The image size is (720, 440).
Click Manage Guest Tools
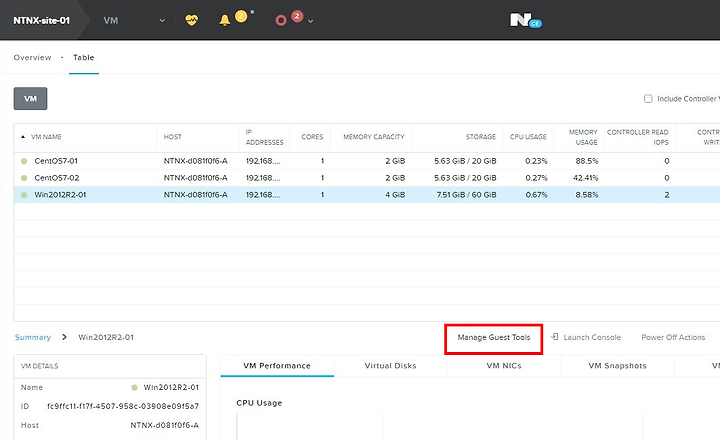pyautogui.click(x=494, y=337)
